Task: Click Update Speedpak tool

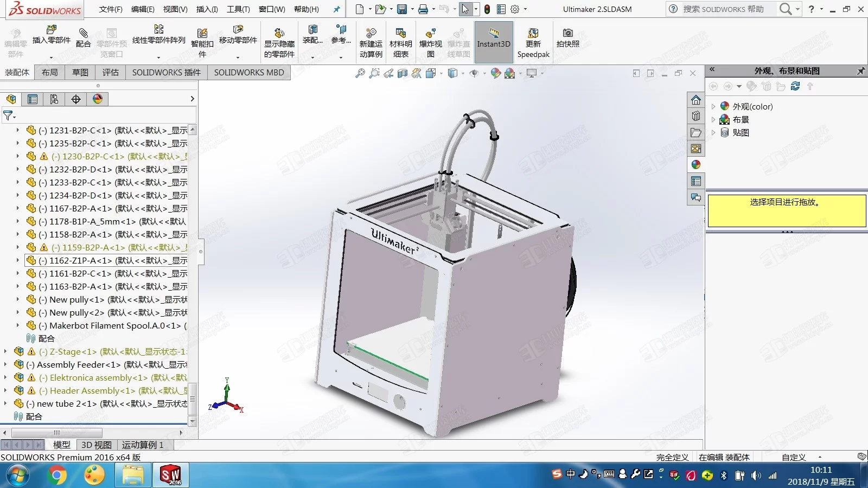Action: point(533,43)
